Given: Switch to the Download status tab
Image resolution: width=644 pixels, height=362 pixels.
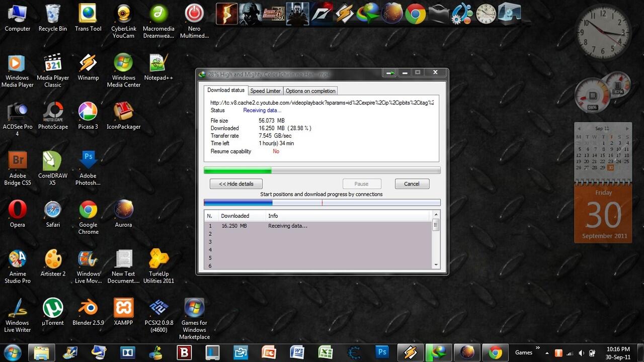Looking at the screenshot, I should click(x=226, y=90).
